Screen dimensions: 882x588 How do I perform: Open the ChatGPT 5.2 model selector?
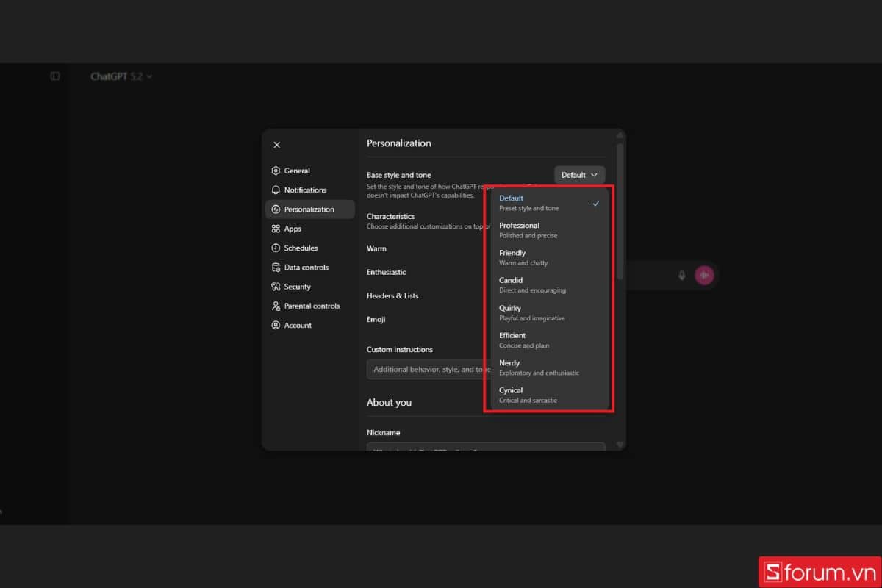121,76
